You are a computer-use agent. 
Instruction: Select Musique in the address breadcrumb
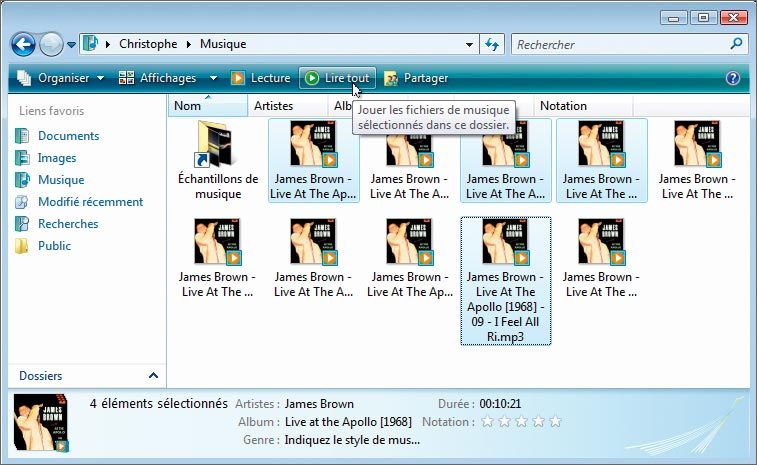(223, 44)
